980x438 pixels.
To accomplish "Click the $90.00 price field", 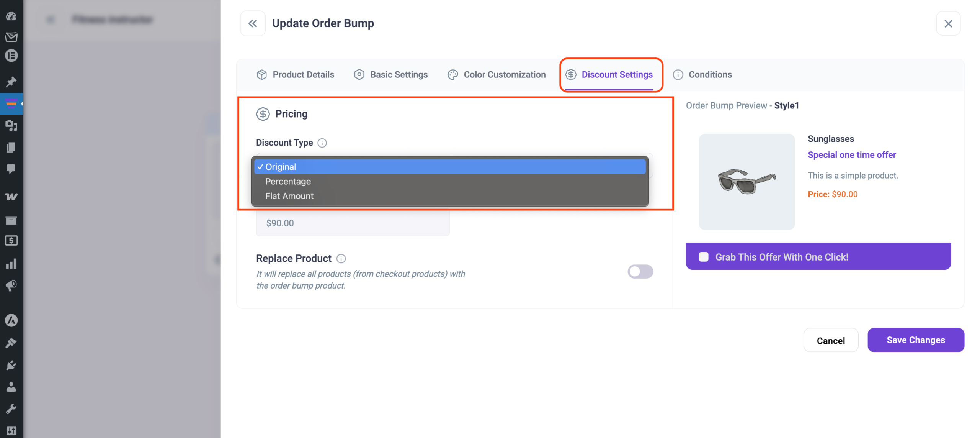I will coord(352,223).
